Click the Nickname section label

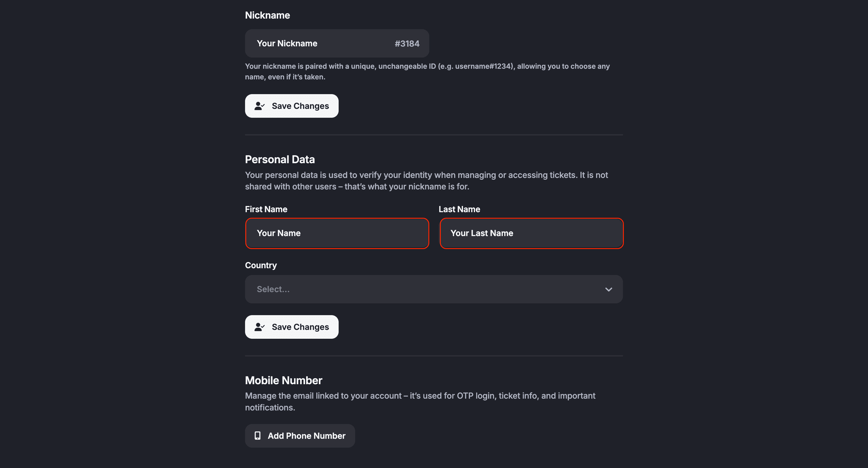[x=267, y=15]
